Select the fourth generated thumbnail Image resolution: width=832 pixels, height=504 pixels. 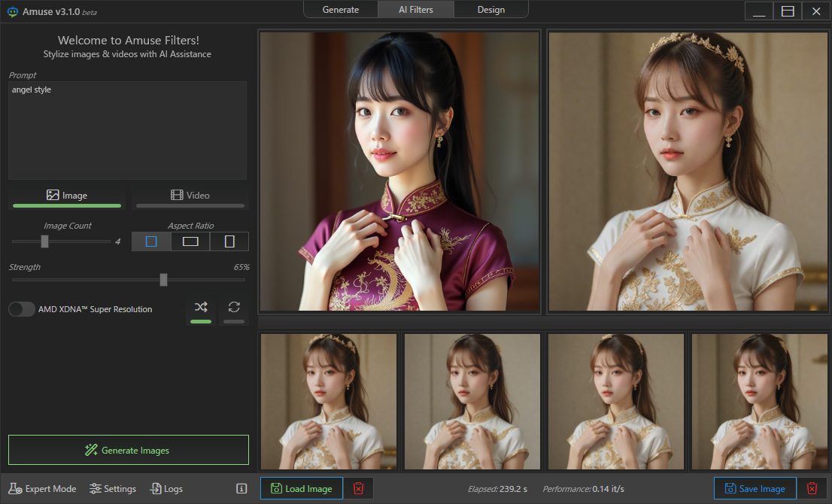click(x=760, y=402)
